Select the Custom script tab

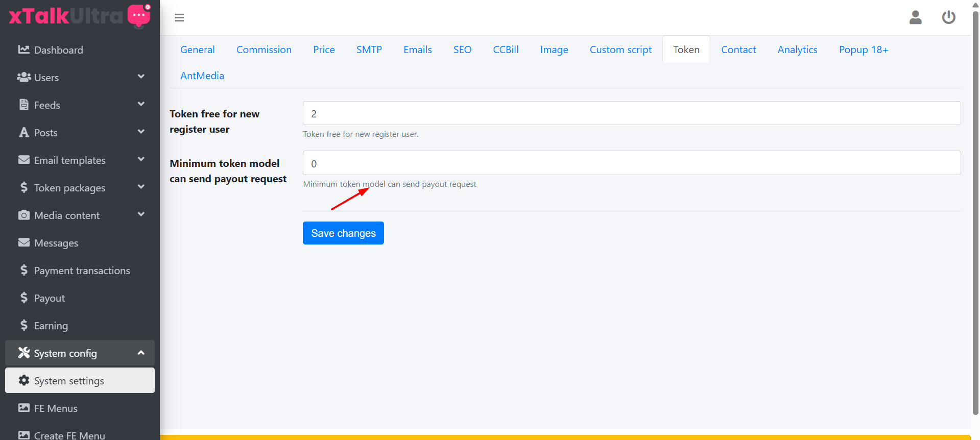[x=620, y=50]
